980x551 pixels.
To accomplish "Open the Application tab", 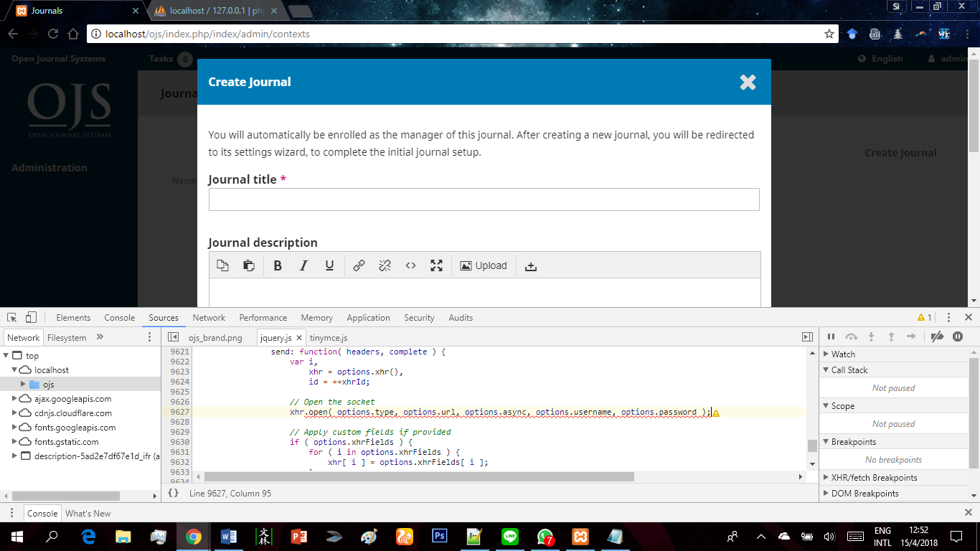I will pyautogui.click(x=368, y=318).
